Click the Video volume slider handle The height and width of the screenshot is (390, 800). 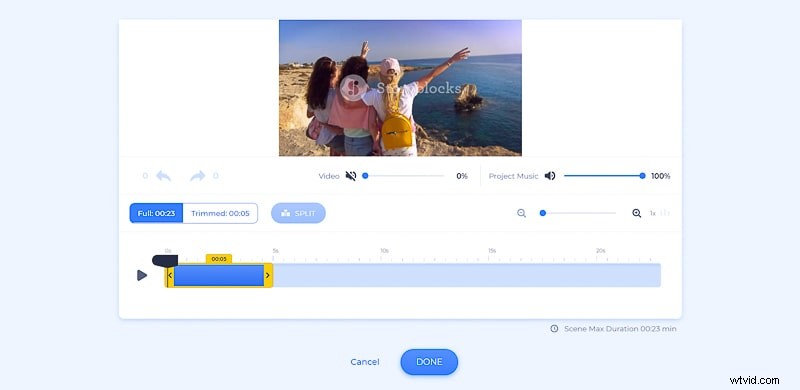[365, 176]
